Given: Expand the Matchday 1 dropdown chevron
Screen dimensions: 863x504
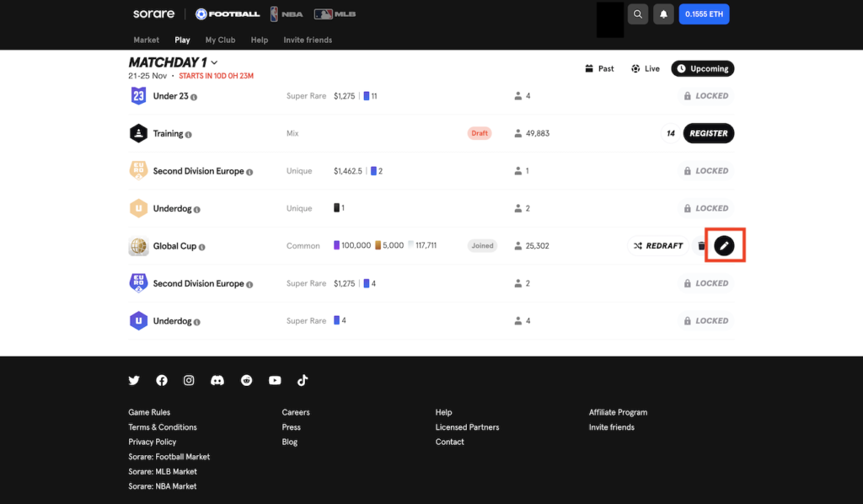Looking at the screenshot, I should pyautogui.click(x=214, y=62).
